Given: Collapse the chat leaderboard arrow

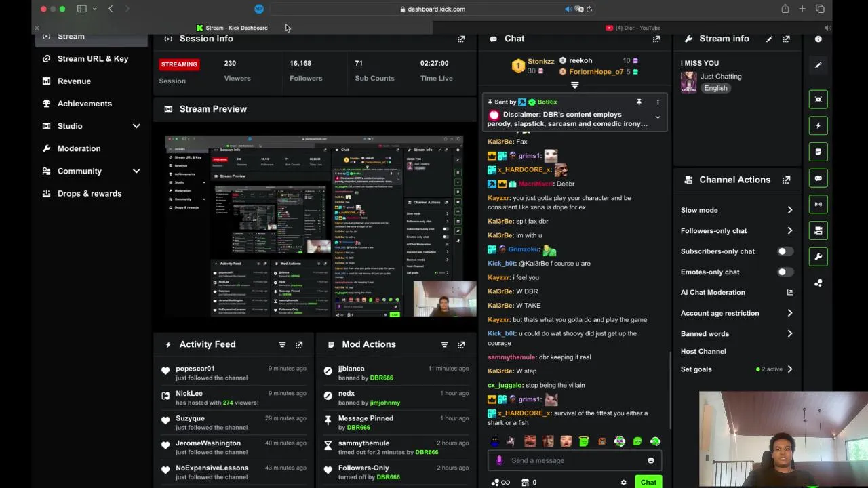Looking at the screenshot, I should pos(574,85).
